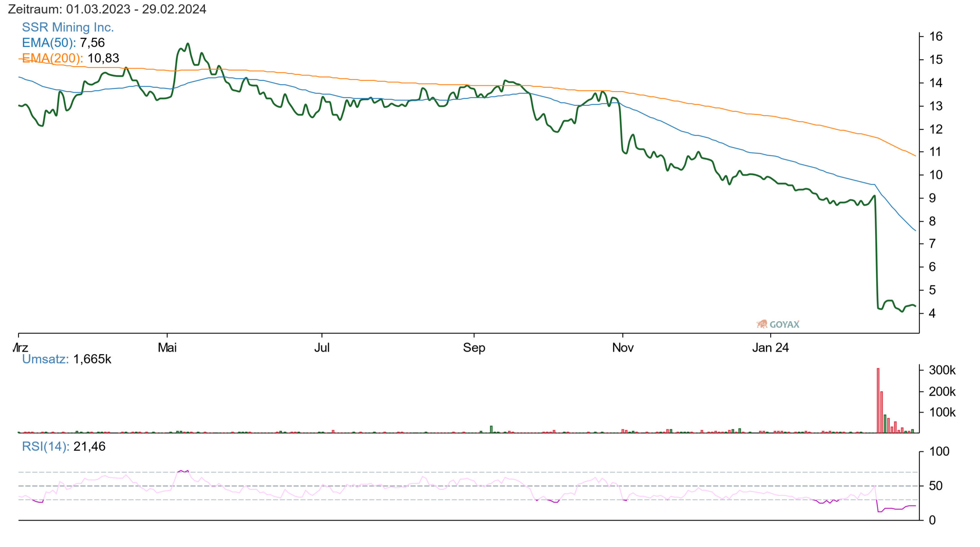Click the 300k volume axis label
Screen dimensions: 980x547
point(942,370)
